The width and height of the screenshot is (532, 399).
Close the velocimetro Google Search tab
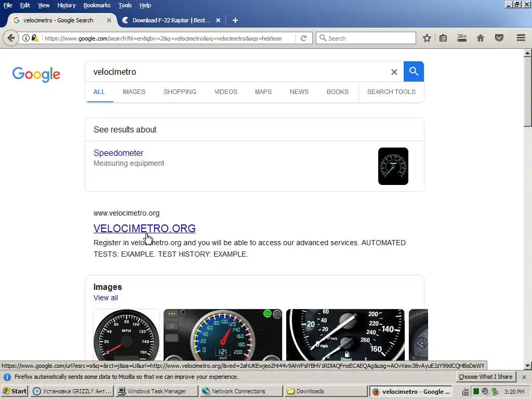[109, 20]
